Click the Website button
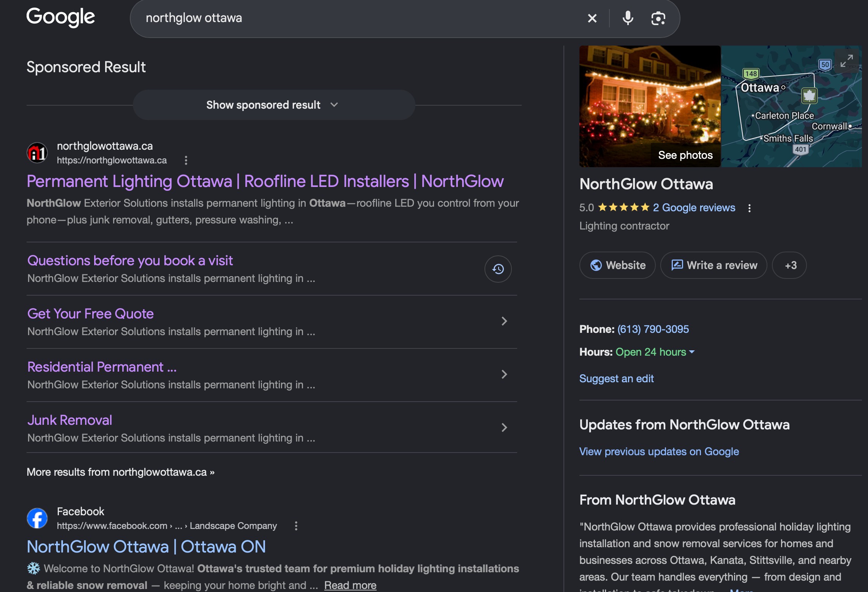The height and width of the screenshot is (592, 868). point(617,265)
